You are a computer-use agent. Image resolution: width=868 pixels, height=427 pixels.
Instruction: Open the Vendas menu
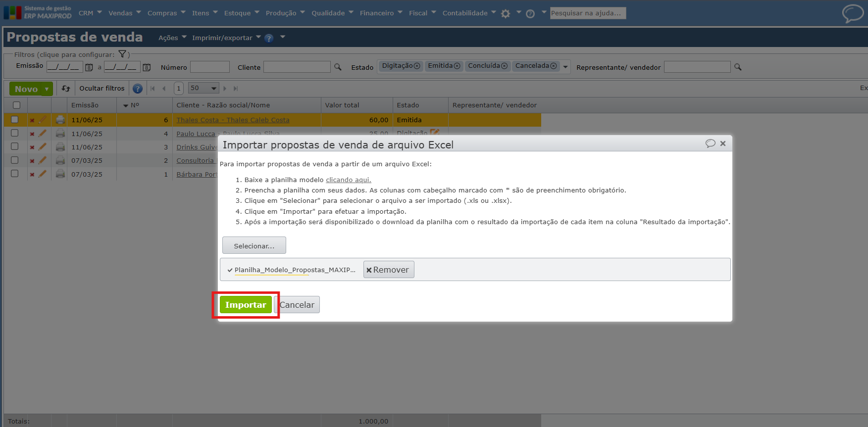click(125, 13)
